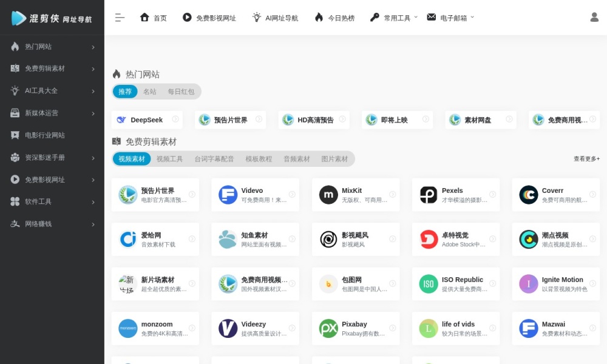Select the 每日红包 tab
The width and height of the screenshot is (607, 364).
181,92
